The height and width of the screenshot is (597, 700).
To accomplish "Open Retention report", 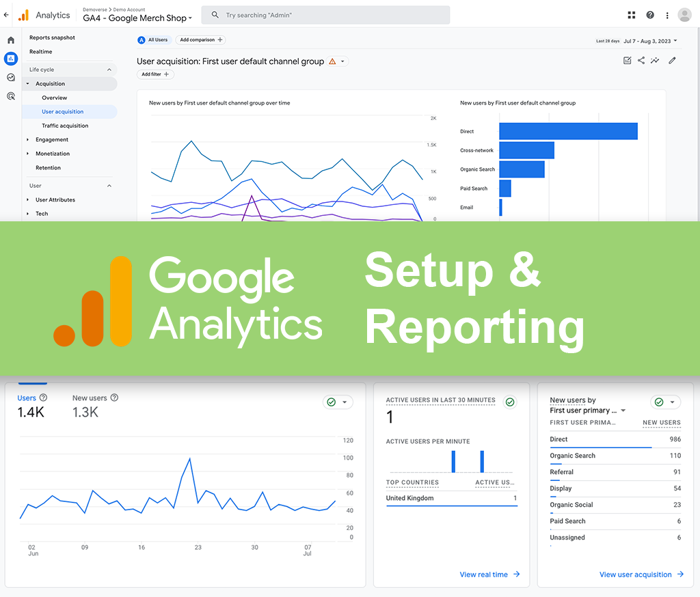I will pos(49,168).
